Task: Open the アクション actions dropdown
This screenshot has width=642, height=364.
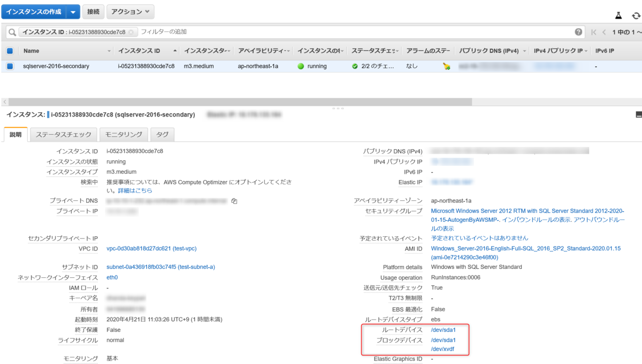Action: 131,11
